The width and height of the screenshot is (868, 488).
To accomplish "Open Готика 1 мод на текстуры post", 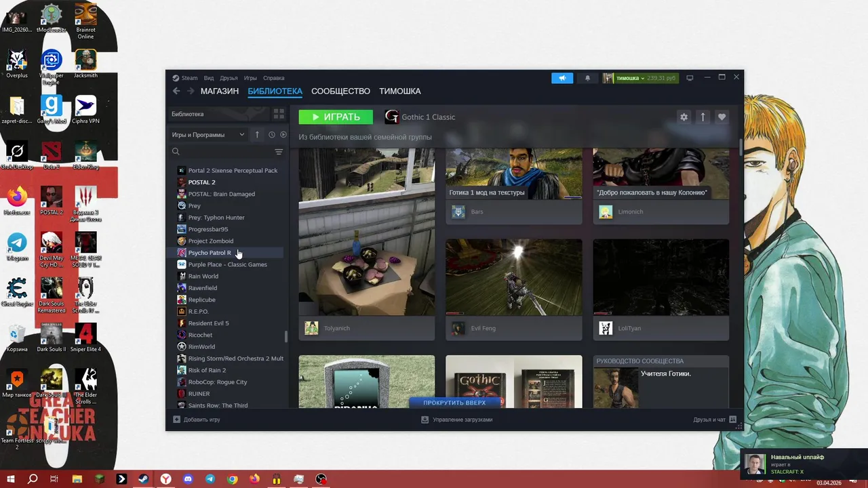I will coord(513,186).
